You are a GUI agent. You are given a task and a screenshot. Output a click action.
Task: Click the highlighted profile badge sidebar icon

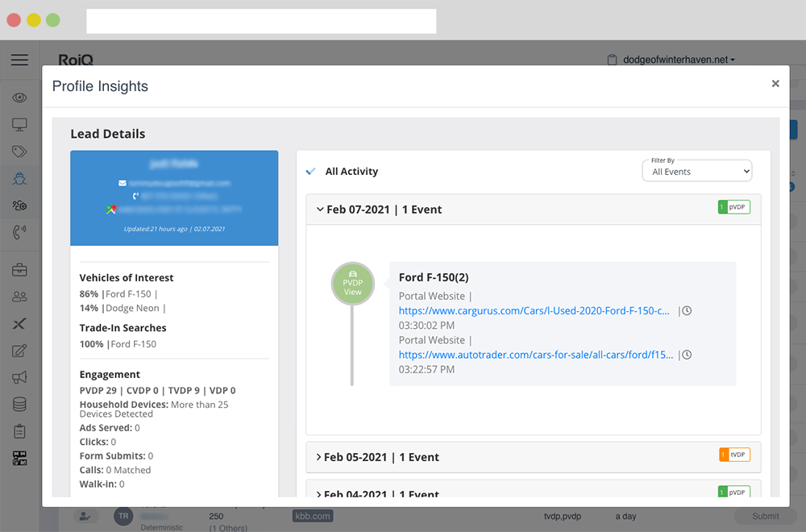(x=19, y=179)
